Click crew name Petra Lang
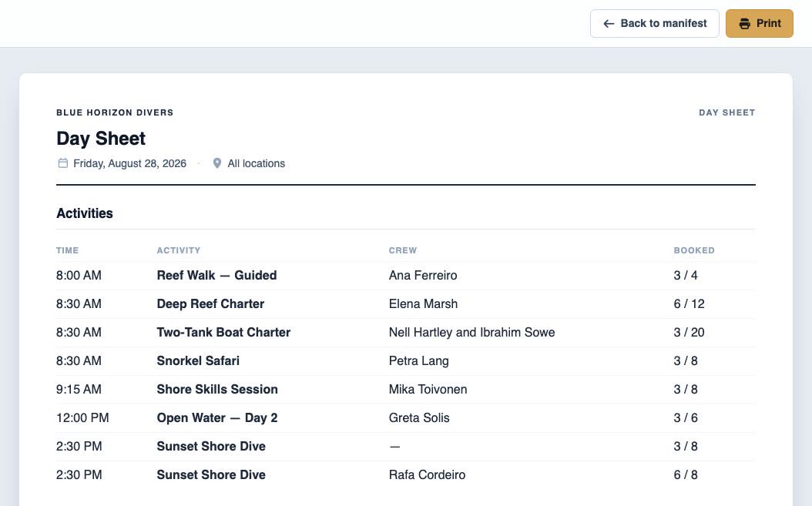This screenshot has height=506, width=812. (419, 360)
